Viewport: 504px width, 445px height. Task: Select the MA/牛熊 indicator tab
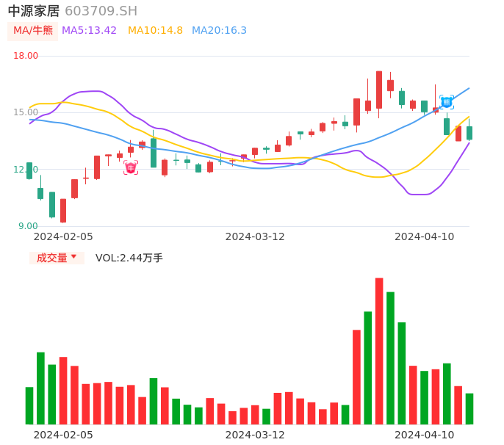pyautogui.click(x=33, y=31)
